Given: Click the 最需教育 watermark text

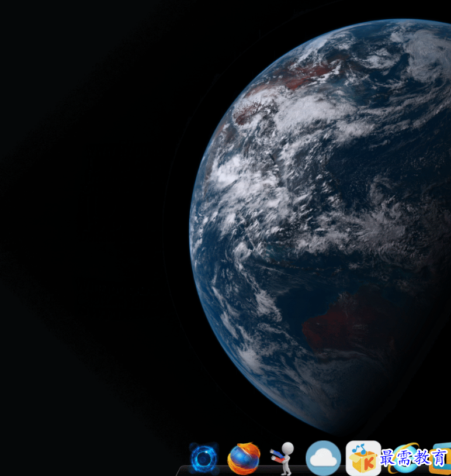Looking at the screenshot, I should click(414, 458).
